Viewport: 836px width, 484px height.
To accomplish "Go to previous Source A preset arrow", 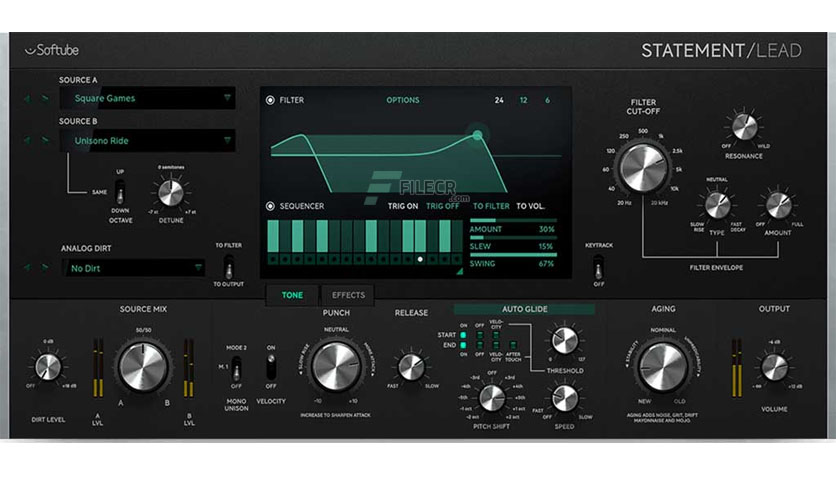I will point(27,99).
